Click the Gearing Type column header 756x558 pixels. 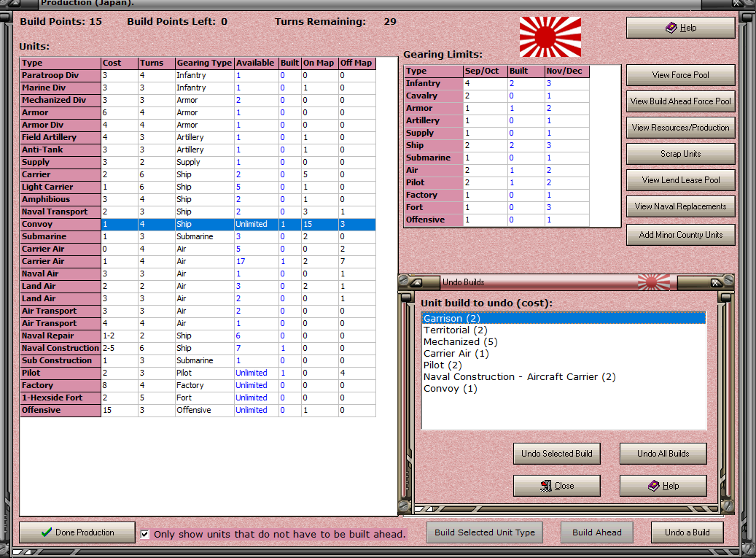204,63
